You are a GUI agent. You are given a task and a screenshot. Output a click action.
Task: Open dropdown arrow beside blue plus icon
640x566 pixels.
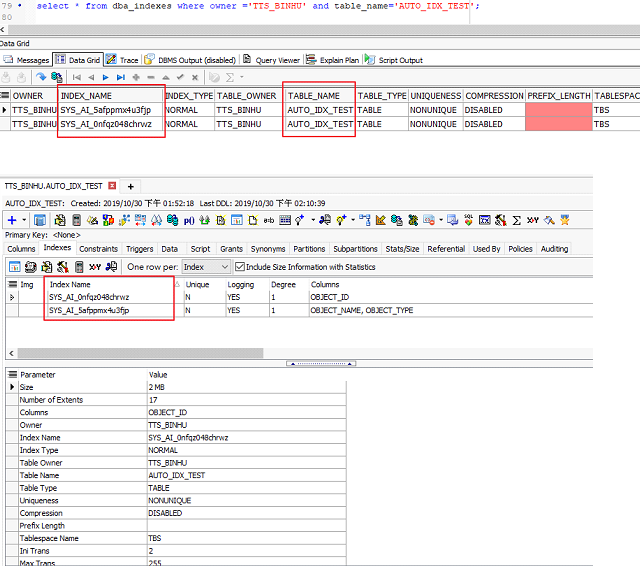point(24,220)
